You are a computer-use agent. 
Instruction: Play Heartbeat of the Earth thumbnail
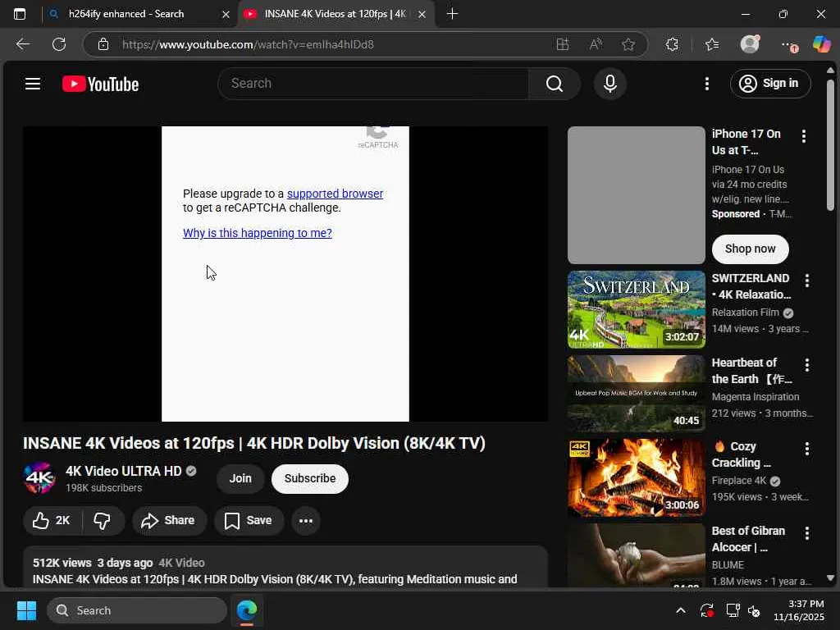pyautogui.click(x=636, y=393)
